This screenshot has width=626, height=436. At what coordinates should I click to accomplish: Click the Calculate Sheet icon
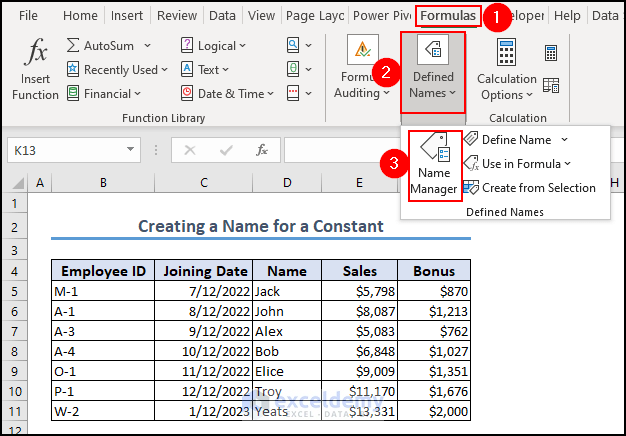[551, 86]
